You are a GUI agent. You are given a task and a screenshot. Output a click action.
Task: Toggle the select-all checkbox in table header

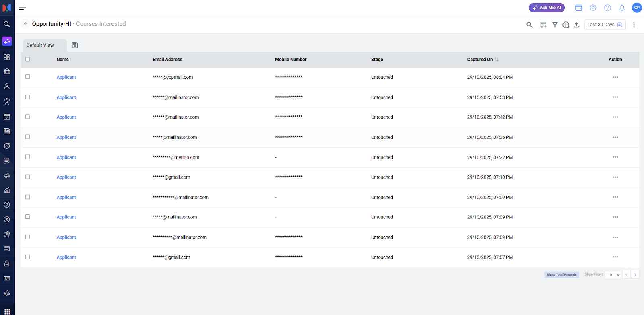pyautogui.click(x=28, y=59)
